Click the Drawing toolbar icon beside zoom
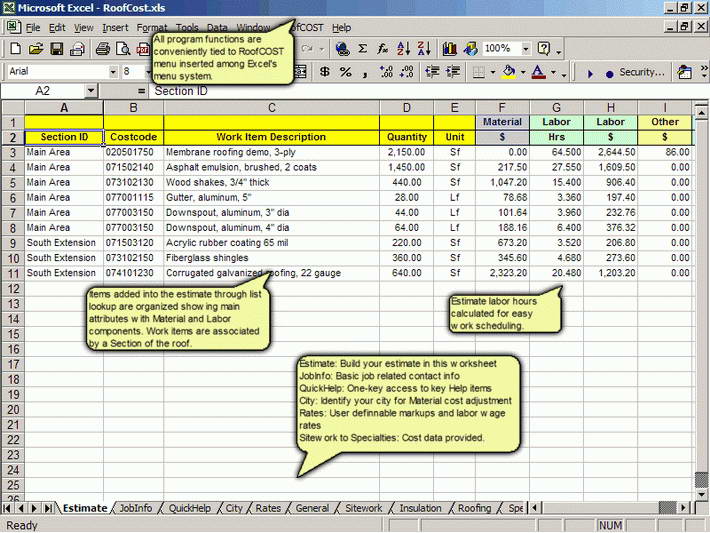Viewport: 710px width, 533px height. coord(470,48)
